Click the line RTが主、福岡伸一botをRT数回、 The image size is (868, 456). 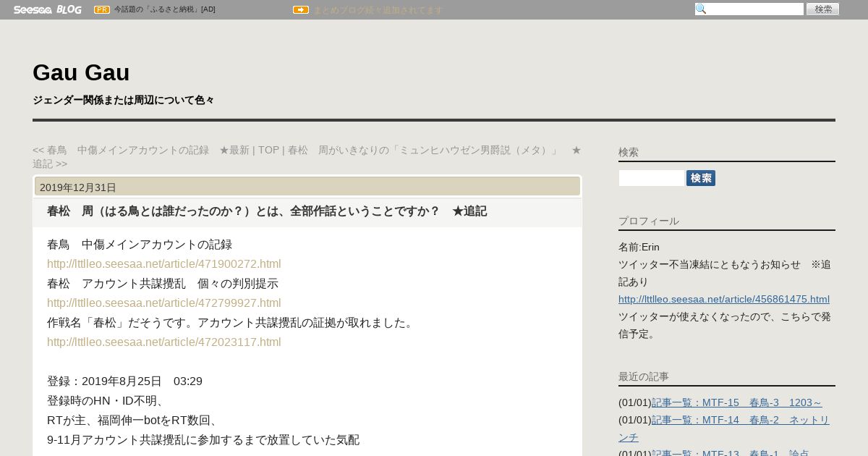[x=134, y=421]
